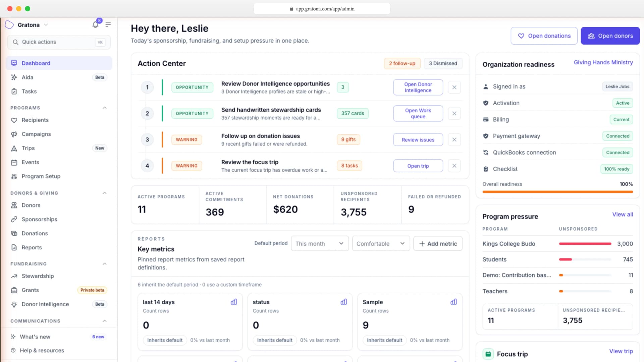
Task: Click Open donations button
Action: (544, 36)
